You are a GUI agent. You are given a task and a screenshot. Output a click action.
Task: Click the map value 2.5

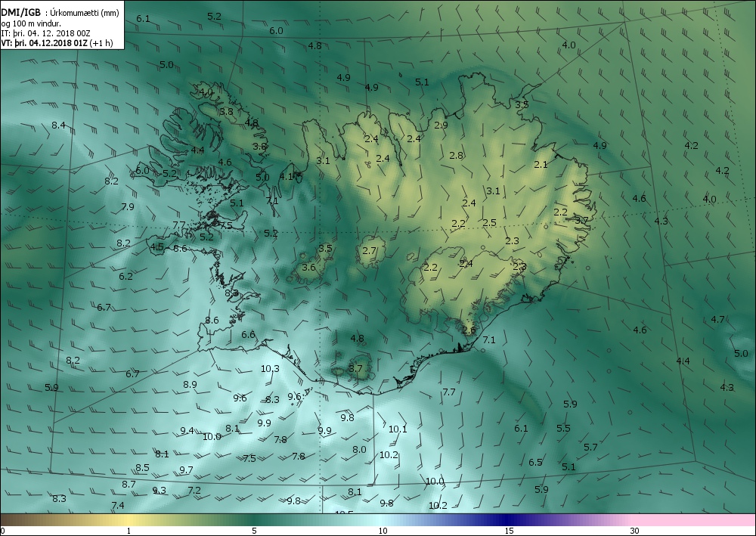coord(489,223)
